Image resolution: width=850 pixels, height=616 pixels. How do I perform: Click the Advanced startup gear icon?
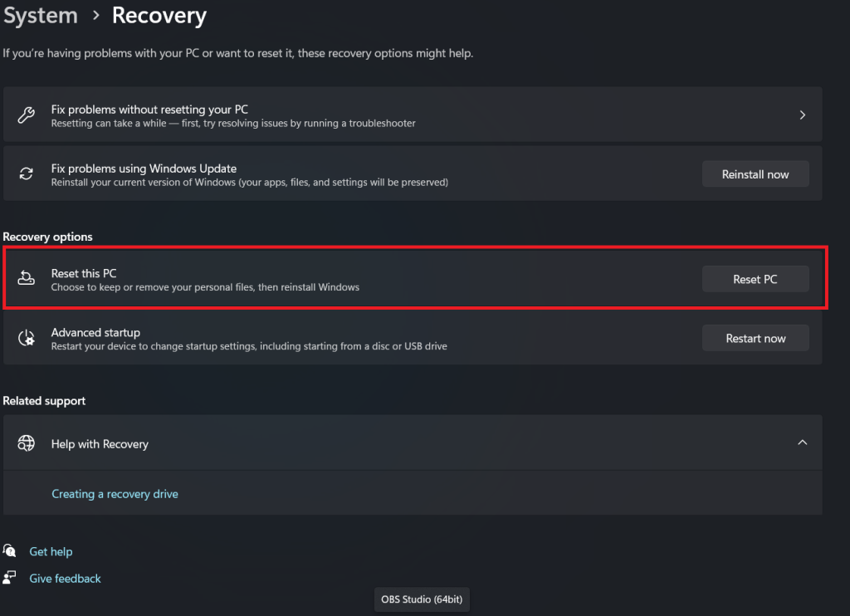click(x=27, y=339)
